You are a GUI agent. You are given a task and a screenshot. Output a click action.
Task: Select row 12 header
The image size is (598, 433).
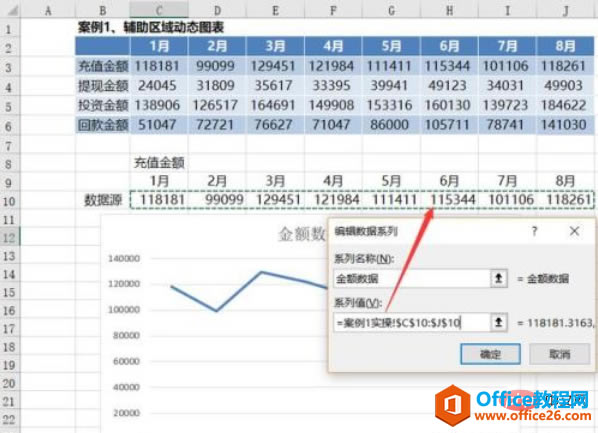(x=9, y=237)
